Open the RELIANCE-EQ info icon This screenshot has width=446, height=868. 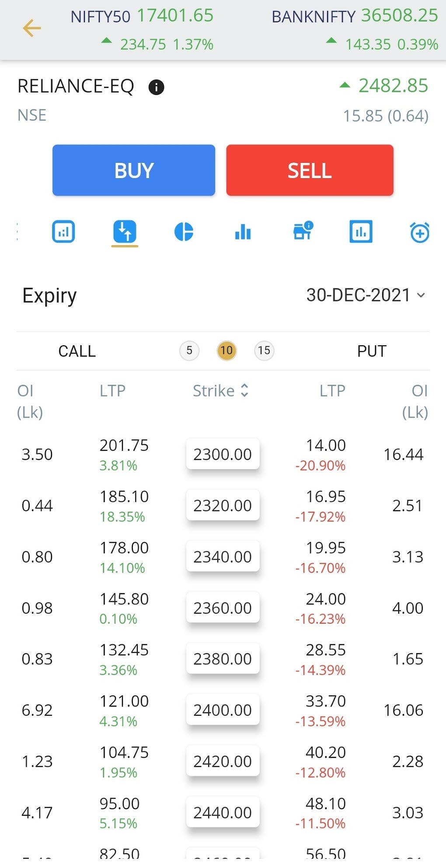[x=156, y=87]
